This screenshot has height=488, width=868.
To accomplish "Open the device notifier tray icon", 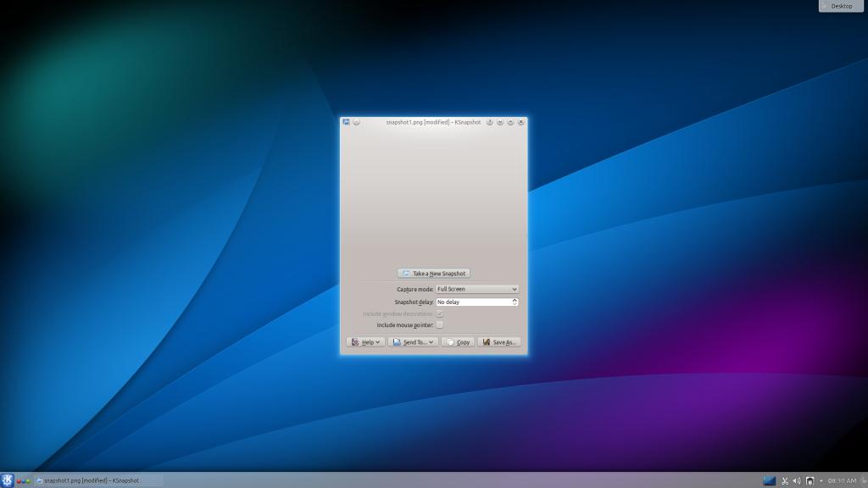I will pyautogui.click(x=810, y=481).
